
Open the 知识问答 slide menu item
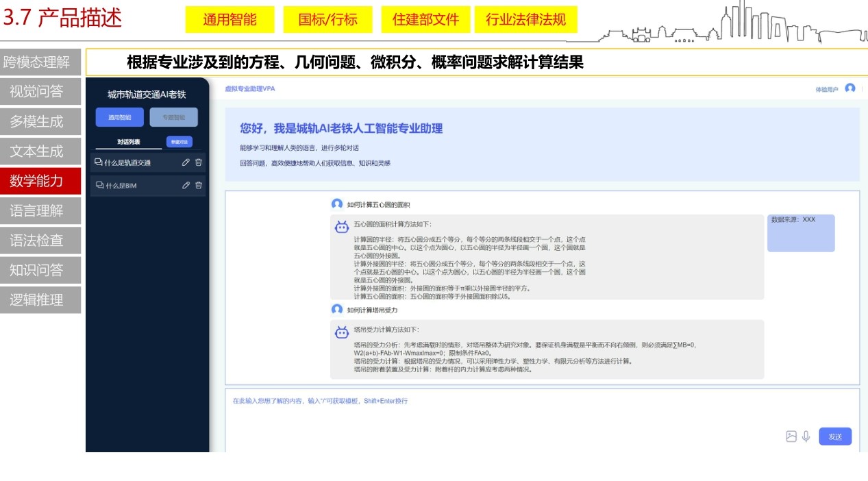pyautogui.click(x=40, y=270)
